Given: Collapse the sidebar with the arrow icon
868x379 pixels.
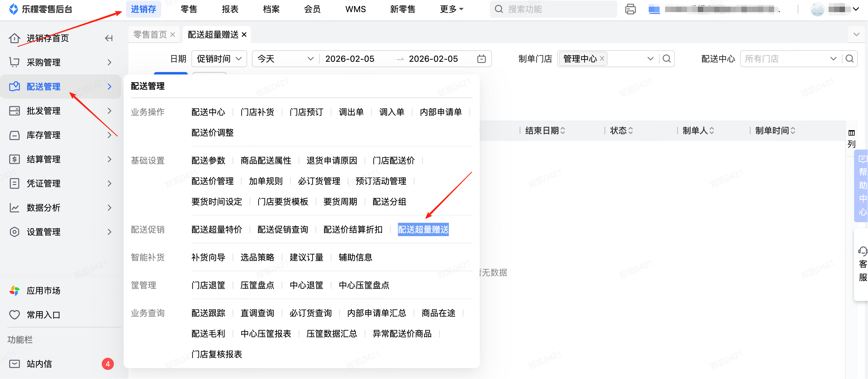Looking at the screenshot, I should [108, 38].
